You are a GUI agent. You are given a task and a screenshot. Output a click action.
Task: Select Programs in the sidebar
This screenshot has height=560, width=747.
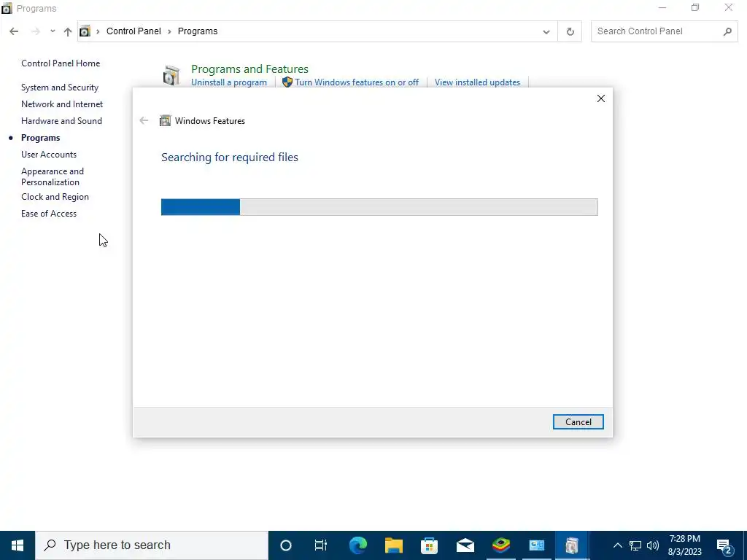[41, 138]
